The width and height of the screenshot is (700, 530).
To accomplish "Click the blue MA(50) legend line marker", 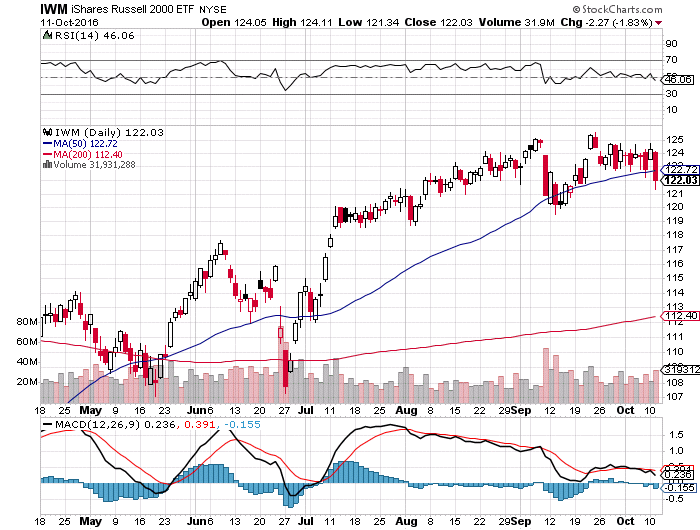I will [x=47, y=143].
